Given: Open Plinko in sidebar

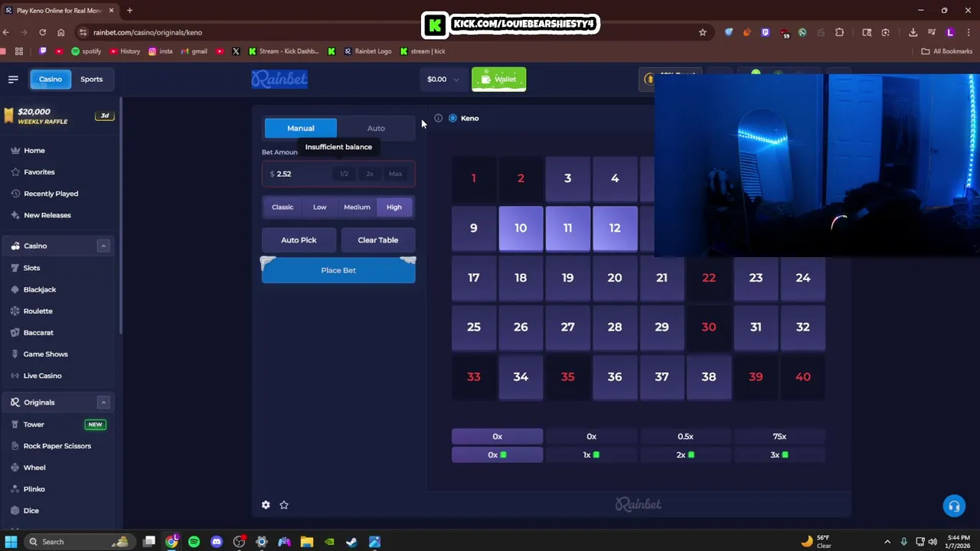Looking at the screenshot, I should coord(34,489).
